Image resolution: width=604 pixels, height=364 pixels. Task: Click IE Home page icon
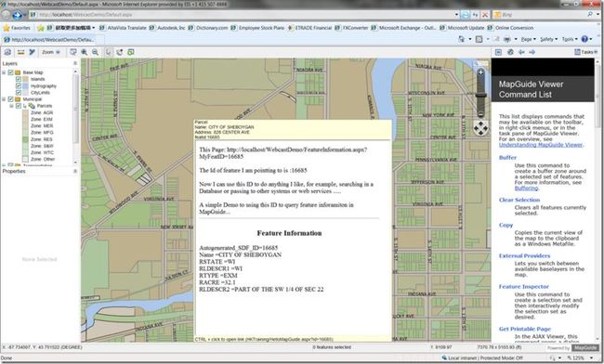461,39
